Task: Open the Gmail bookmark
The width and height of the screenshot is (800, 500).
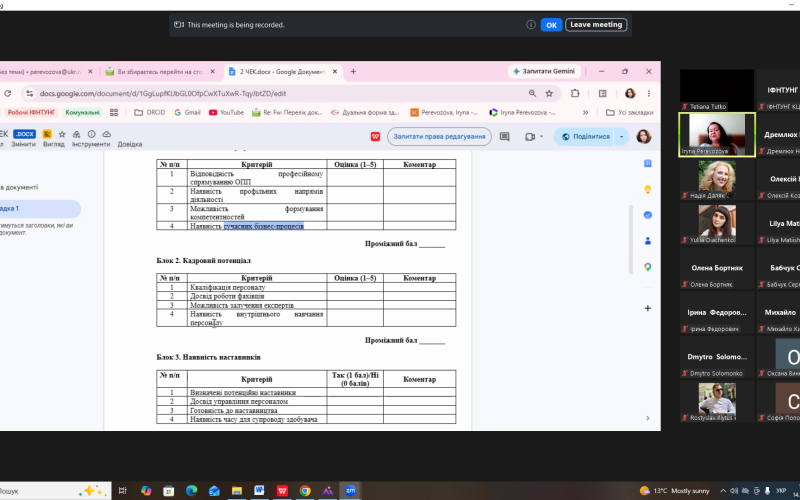Action: coord(187,112)
